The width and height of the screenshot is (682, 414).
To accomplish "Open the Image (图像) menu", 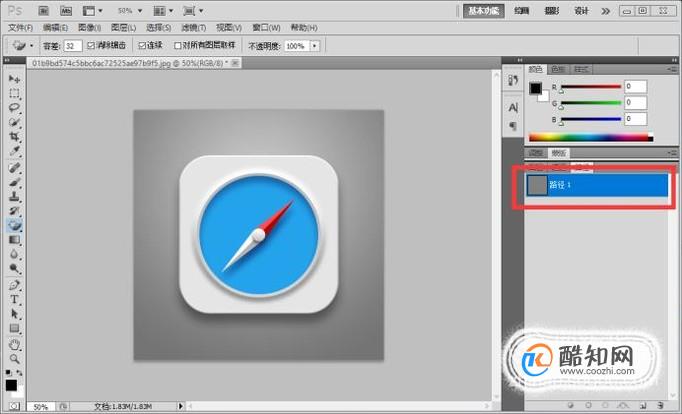I will pos(89,28).
